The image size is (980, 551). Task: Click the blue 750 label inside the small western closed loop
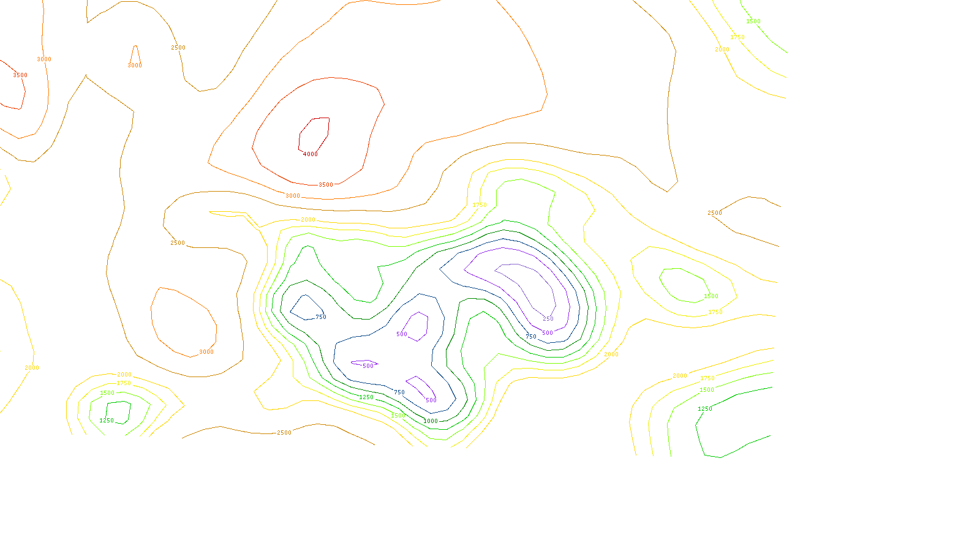(x=321, y=317)
